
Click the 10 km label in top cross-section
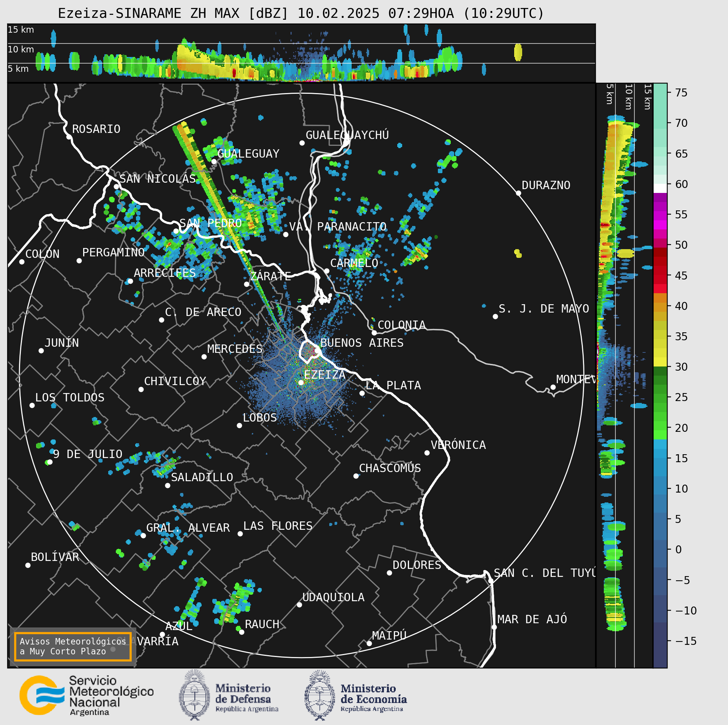pos(21,49)
